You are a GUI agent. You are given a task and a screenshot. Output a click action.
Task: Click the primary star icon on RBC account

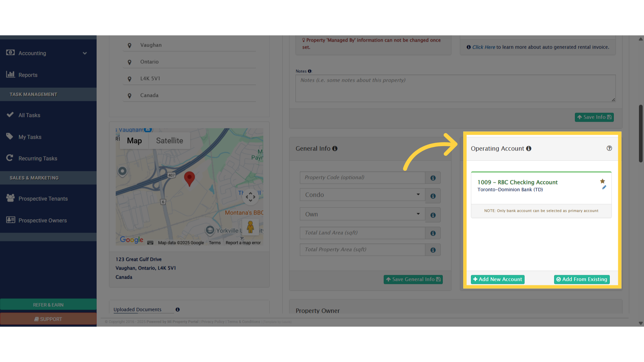[x=602, y=181]
